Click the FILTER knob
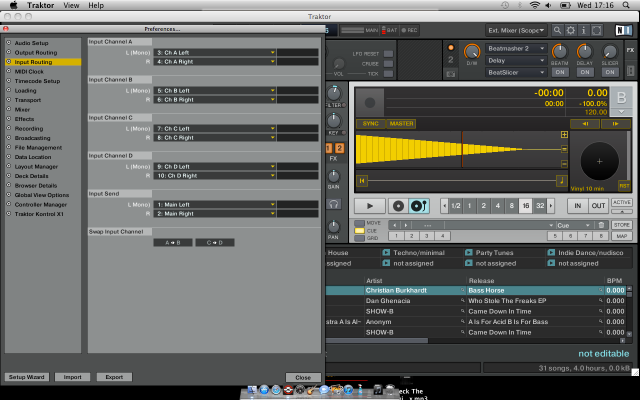 point(334,93)
